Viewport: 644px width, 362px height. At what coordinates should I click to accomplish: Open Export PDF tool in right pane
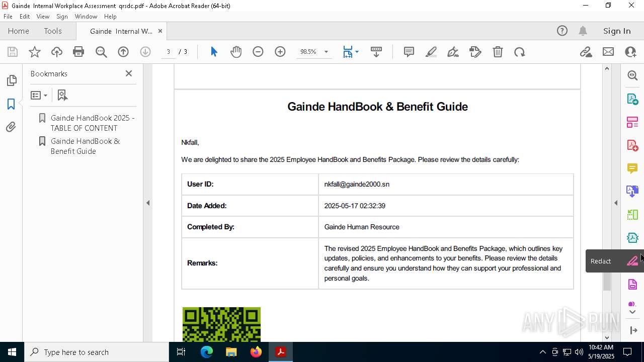coord(632,99)
